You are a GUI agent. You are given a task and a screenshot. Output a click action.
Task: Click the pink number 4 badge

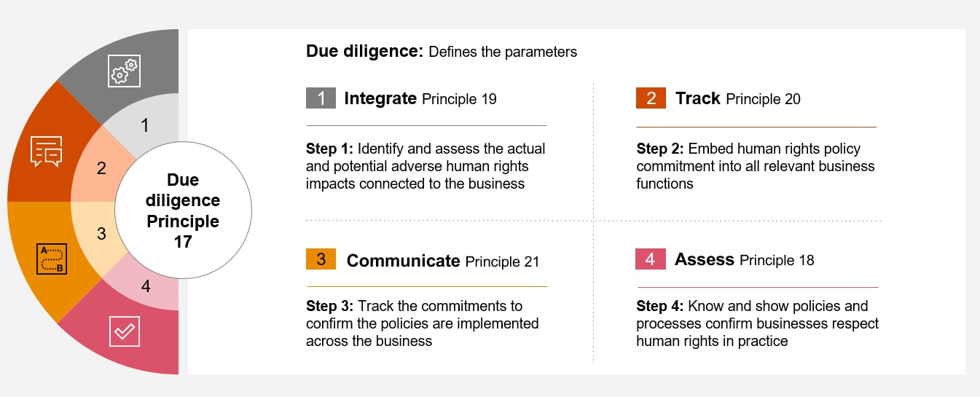coord(651,259)
